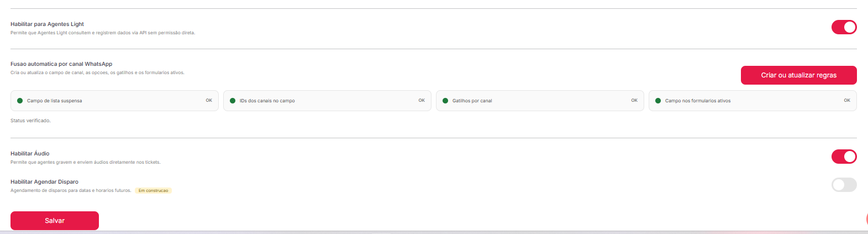The width and height of the screenshot is (868, 234).
Task: Click Criar ou atualizar regras button
Action: pyautogui.click(x=798, y=75)
